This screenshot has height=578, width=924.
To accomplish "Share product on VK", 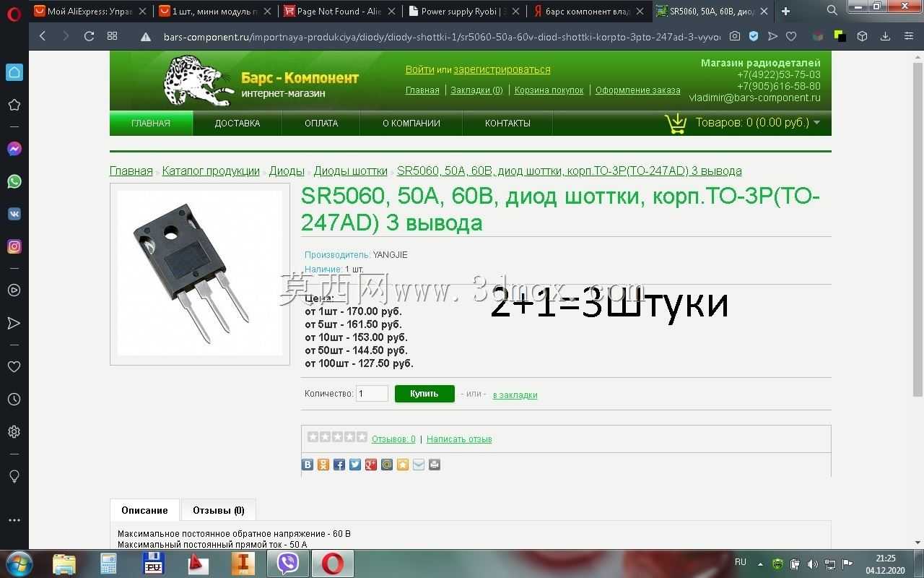I will point(308,465).
